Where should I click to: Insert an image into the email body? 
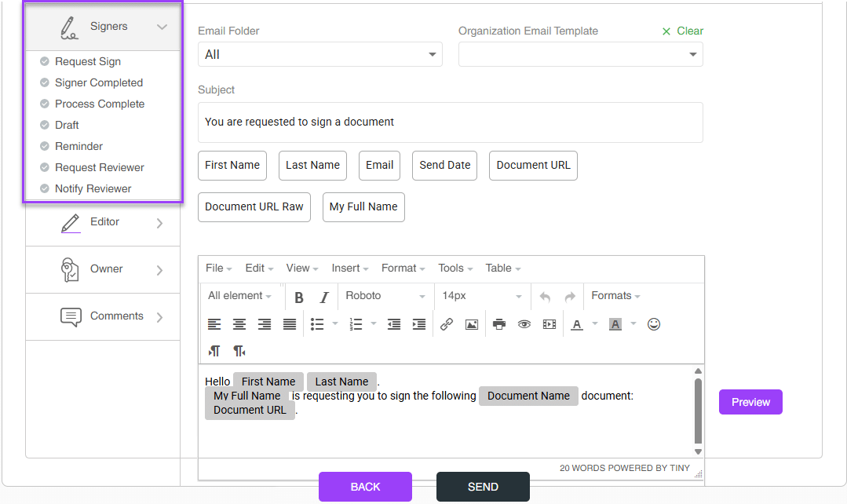pyautogui.click(x=472, y=324)
